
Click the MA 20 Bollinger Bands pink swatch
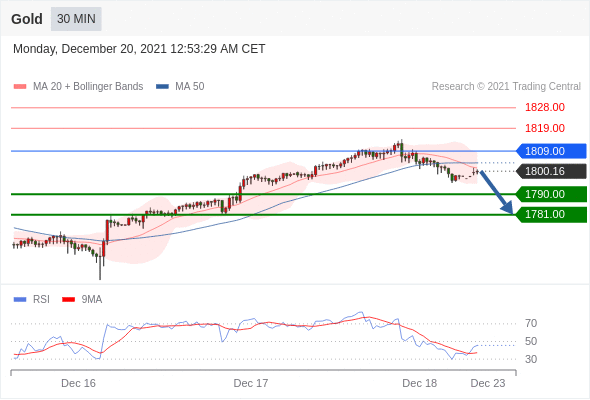point(20,87)
